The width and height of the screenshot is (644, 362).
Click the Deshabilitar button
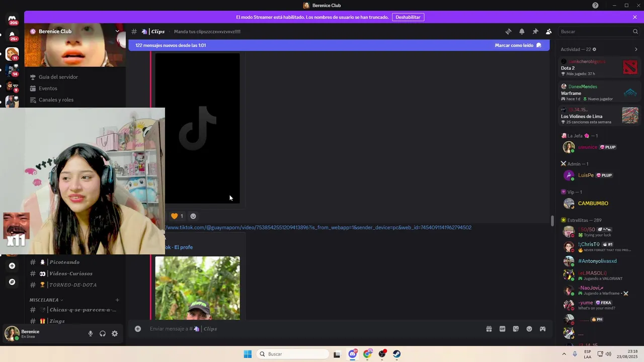point(408,17)
